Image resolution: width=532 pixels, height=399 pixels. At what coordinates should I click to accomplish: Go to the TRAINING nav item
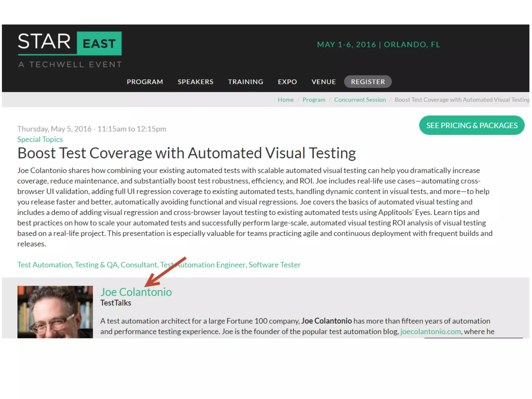coord(245,82)
